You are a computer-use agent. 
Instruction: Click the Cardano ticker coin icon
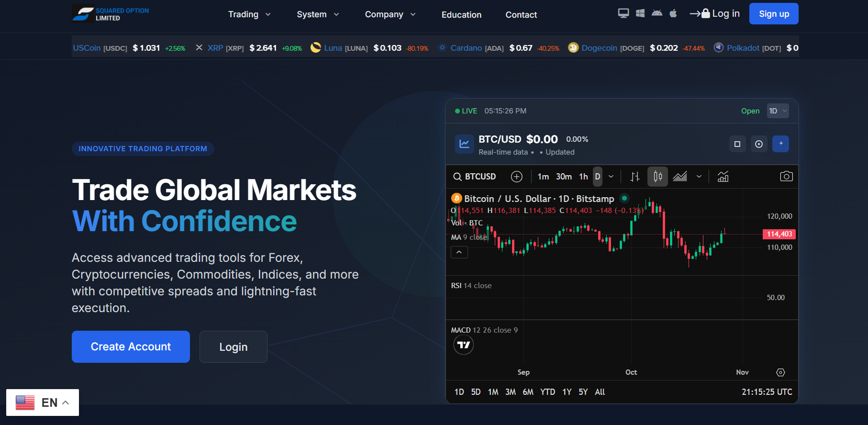point(442,47)
